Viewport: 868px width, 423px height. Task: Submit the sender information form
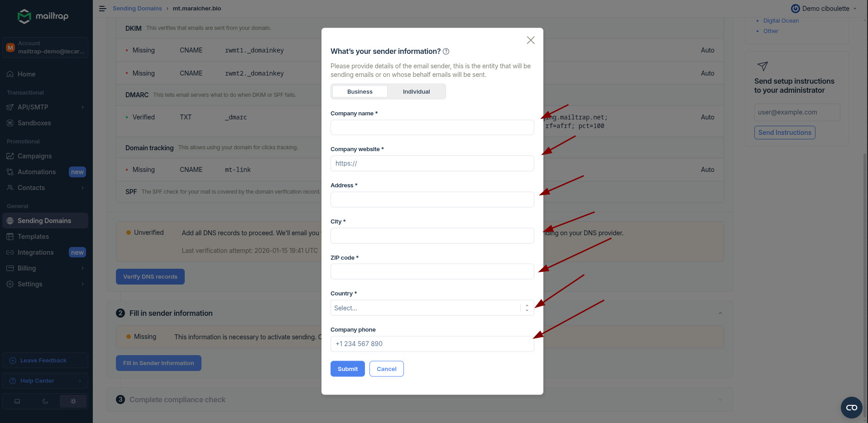(x=347, y=369)
